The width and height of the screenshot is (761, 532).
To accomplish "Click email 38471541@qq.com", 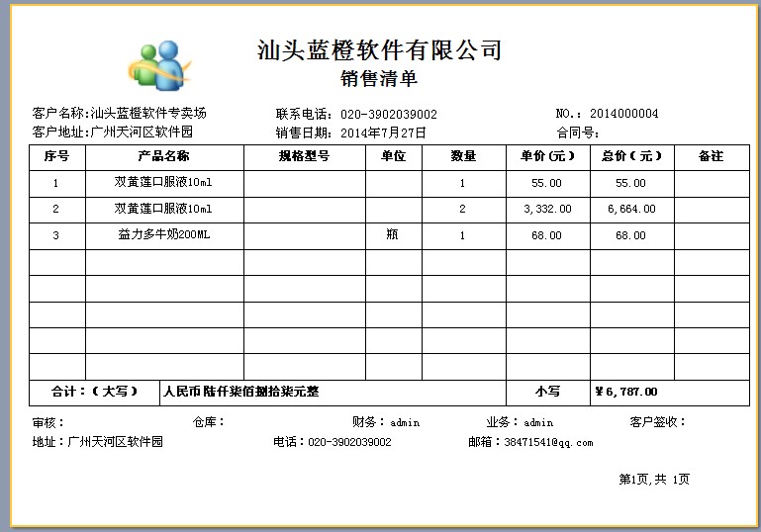I will [x=548, y=442].
